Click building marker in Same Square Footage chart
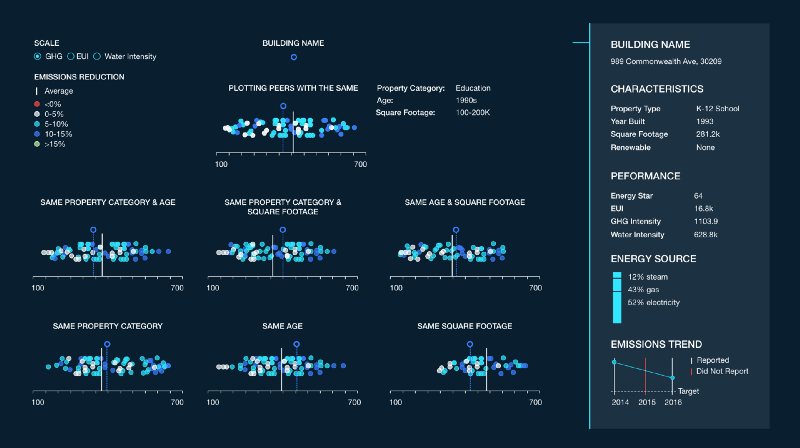Image resolution: width=800 pixels, height=448 pixels. (x=470, y=344)
